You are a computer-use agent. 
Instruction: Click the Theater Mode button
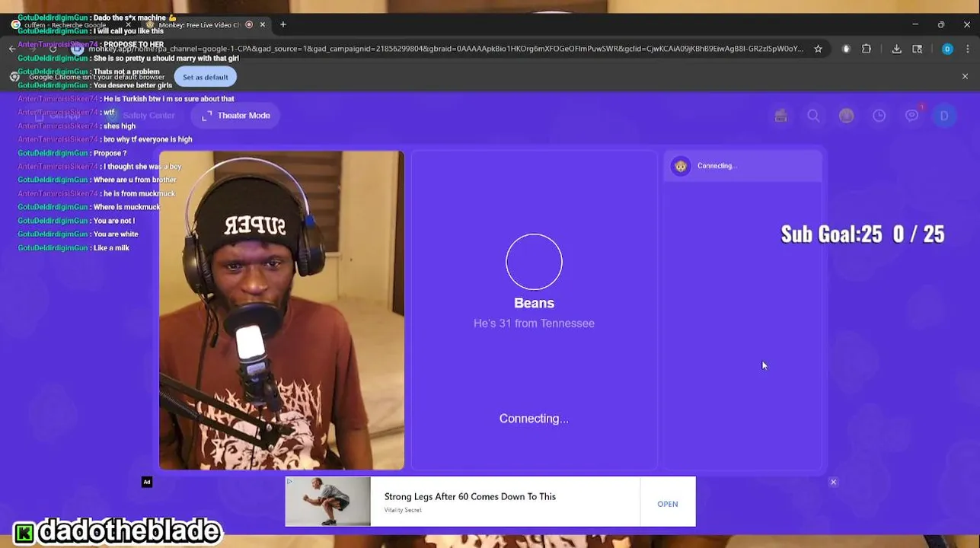[x=236, y=116]
